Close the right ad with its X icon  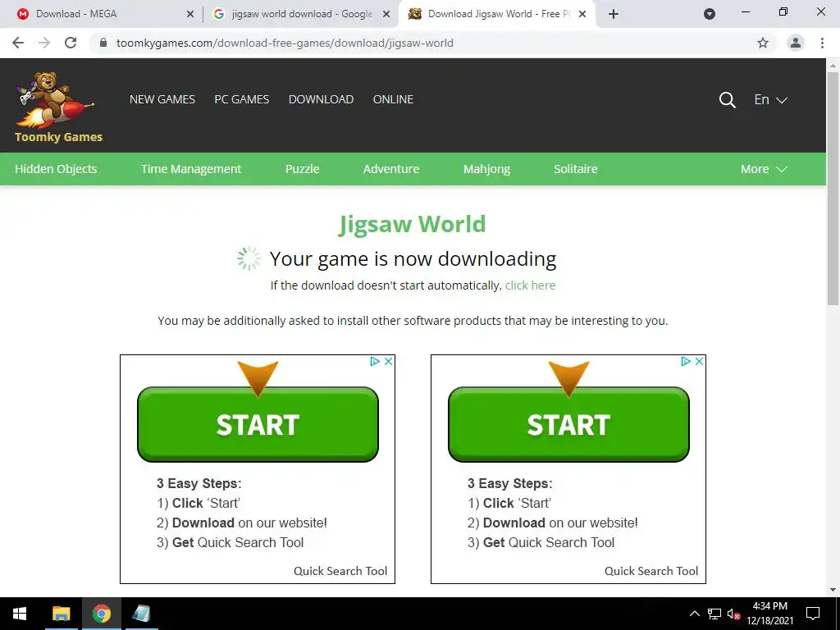tap(699, 362)
